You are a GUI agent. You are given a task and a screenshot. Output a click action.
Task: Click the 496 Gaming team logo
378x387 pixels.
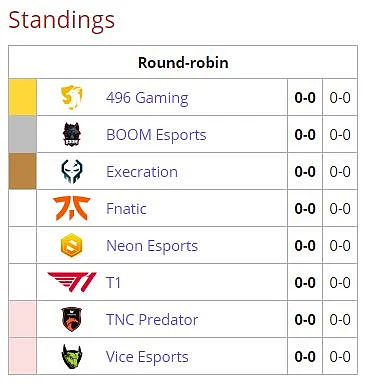(71, 98)
